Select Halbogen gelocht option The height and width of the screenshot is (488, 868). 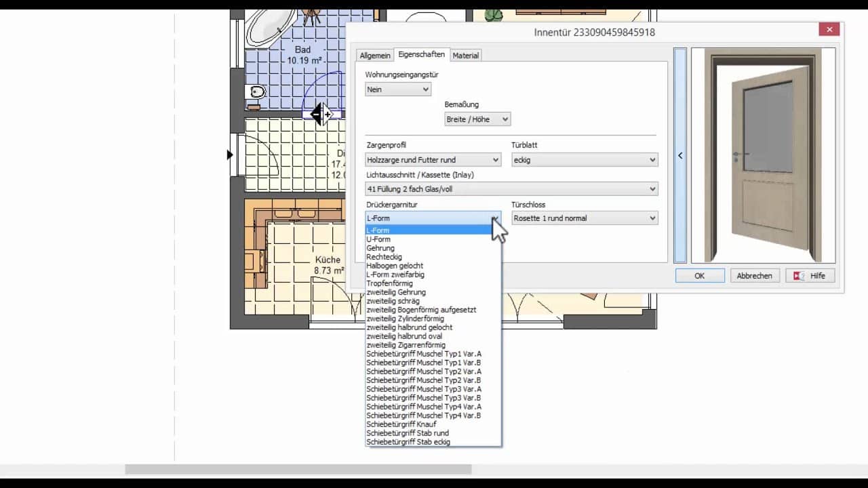tap(433, 266)
